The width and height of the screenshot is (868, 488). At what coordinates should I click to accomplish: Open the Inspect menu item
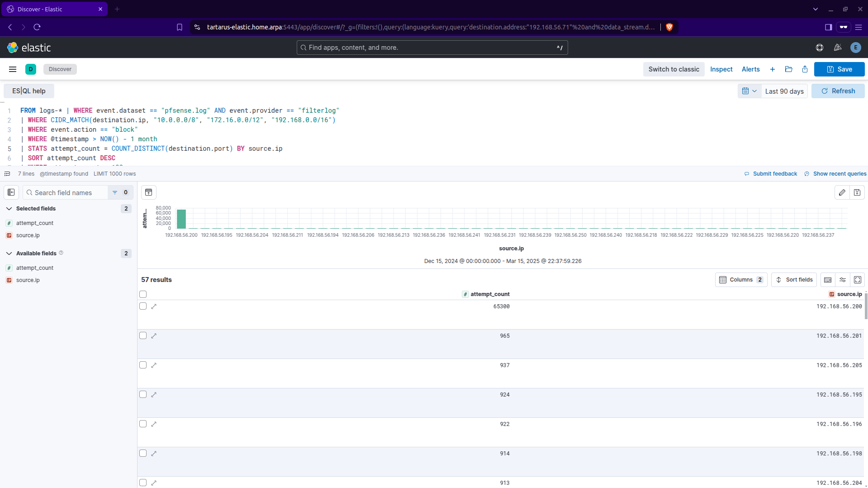coord(721,69)
